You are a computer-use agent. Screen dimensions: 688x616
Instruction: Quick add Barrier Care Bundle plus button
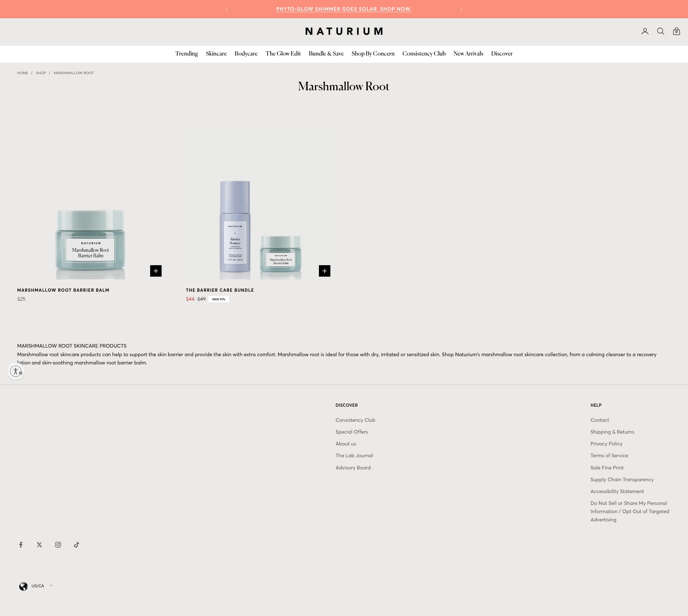tap(325, 271)
